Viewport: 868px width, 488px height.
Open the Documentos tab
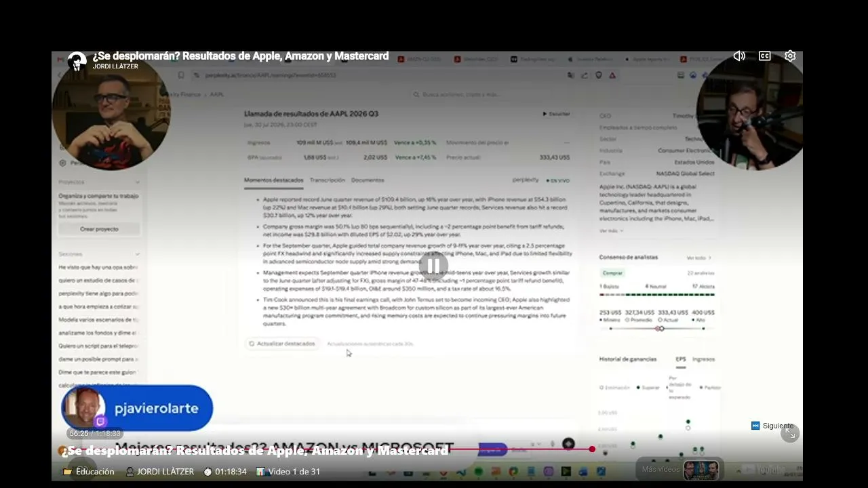pyautogui.click(x=368, y=180)
